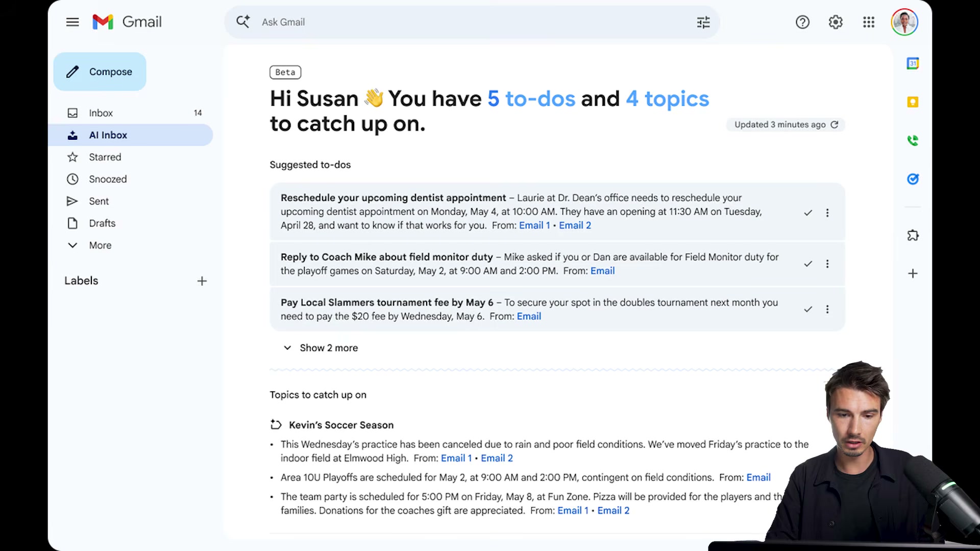Click 'Reschedule your upcoming dentist appointment' title
Viewport: 980px width, 551px height.
coord(393,198)
